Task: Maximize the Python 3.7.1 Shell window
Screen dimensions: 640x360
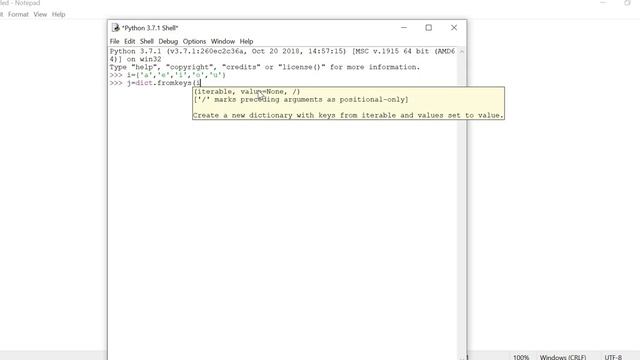Action: coord(428,28)
